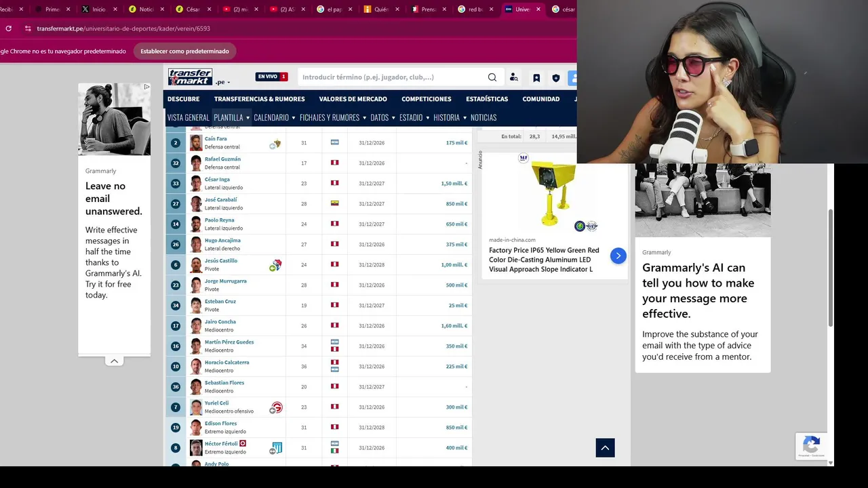
Task: Open Jorge Murrugarra player link
Action: [x=225, y=281]
